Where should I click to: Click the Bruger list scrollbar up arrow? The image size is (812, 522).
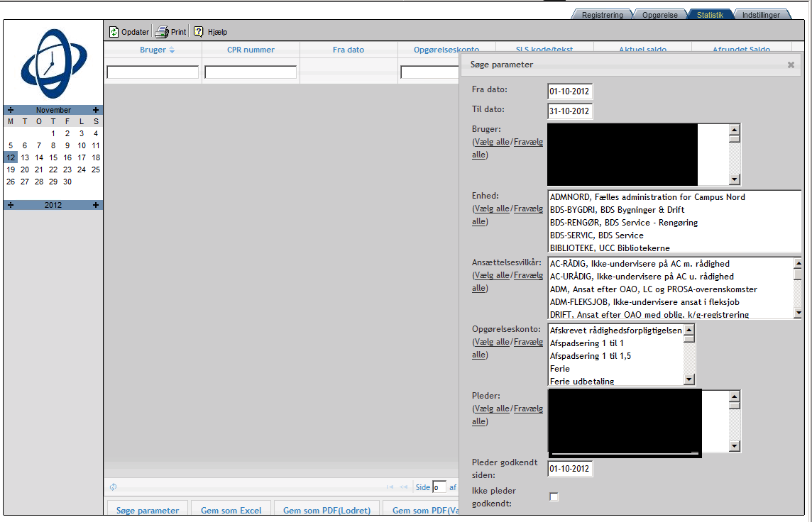point(735,130)
